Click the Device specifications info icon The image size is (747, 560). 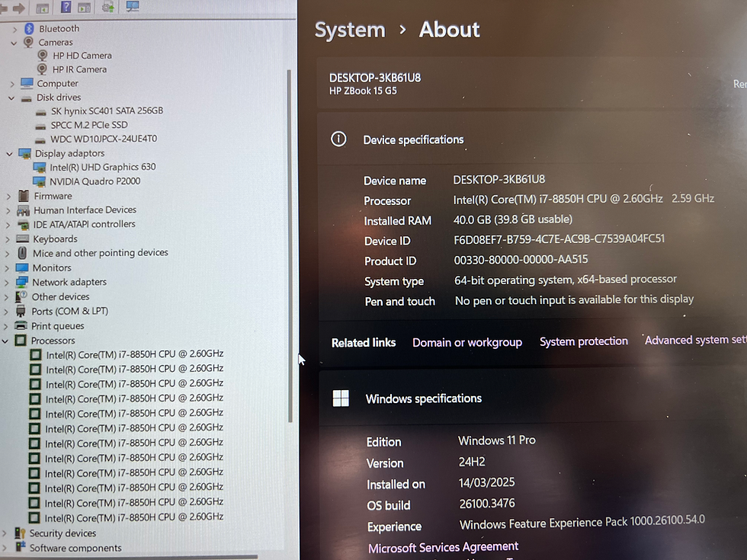coord(338,139)
